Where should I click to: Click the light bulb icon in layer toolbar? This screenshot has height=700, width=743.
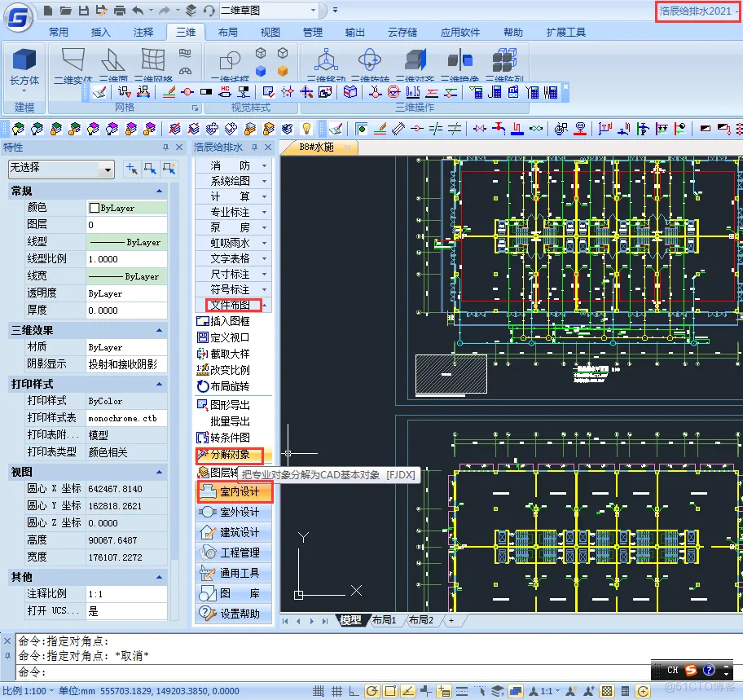[306, 129]
